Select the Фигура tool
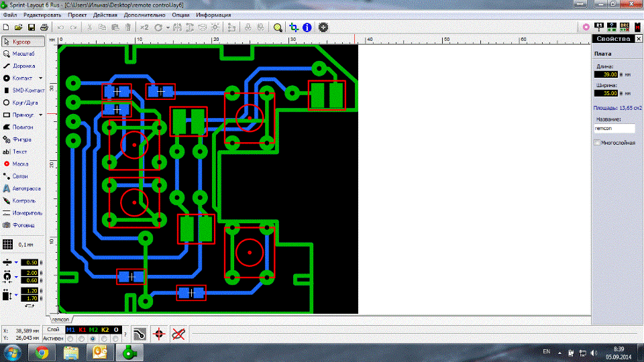 coord(23,139)
